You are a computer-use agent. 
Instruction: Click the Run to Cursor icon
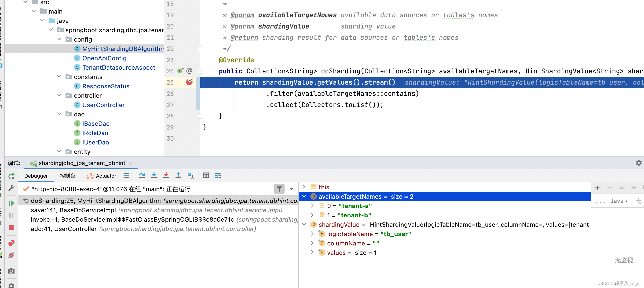coord(190,175)
